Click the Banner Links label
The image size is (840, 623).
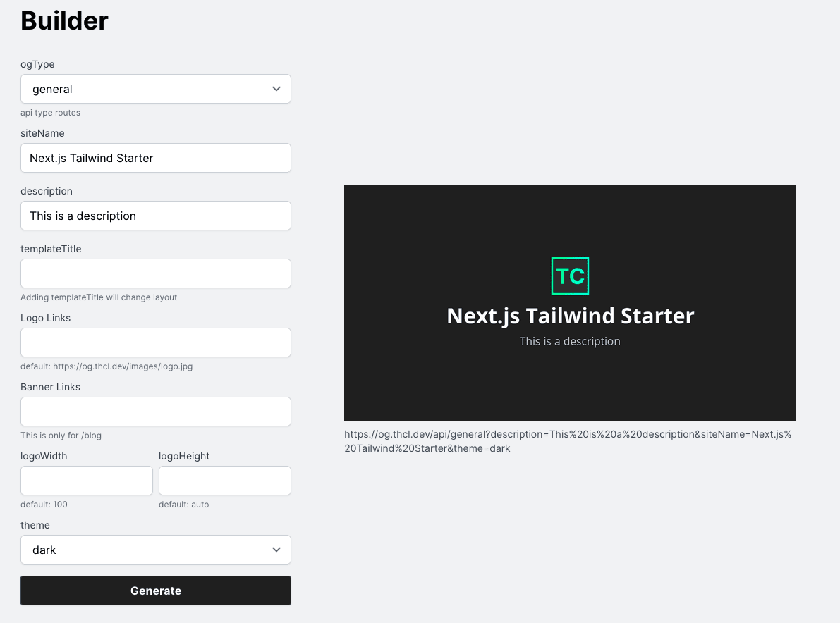pyautogui.click(x=50, y=387)
